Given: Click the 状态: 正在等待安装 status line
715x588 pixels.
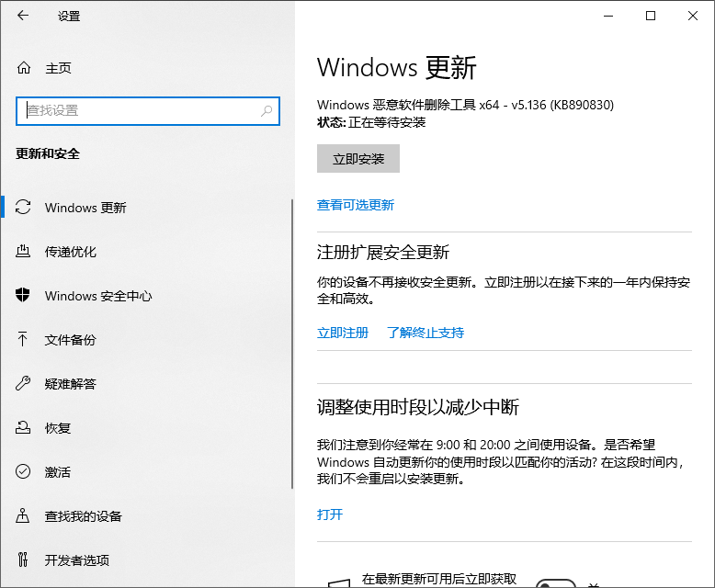Looking at the screenshot, I should 371,122.
